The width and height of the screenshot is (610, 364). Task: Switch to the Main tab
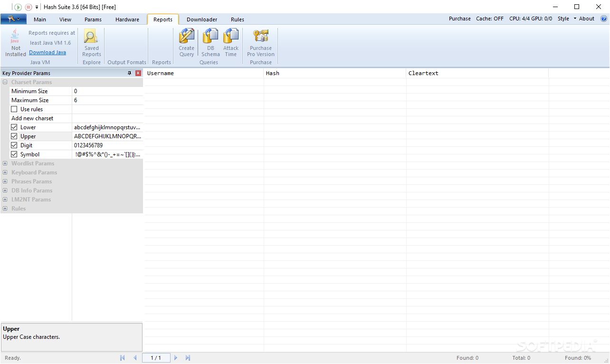(x=40, y=19)
